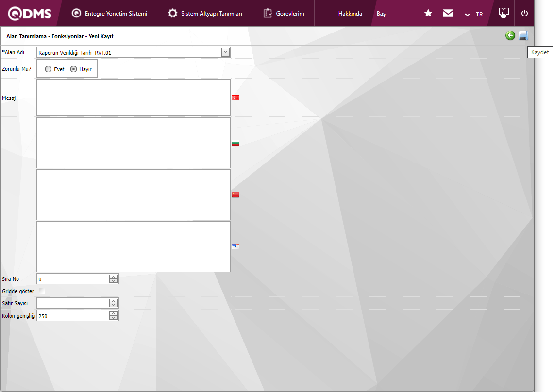Viewport: 554px width, 392px height.
Task: Open the help book icon
Action: point(504,13)
